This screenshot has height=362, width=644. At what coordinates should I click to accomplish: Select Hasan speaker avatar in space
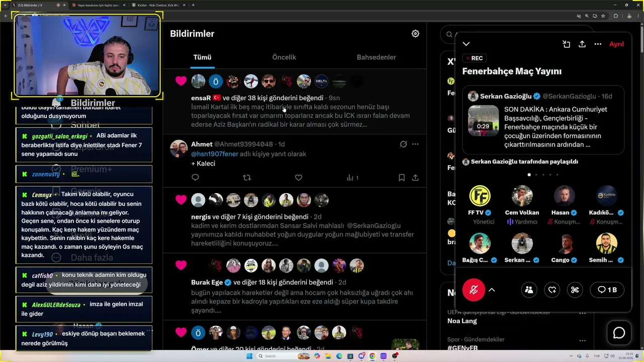(x=564, y=196)
